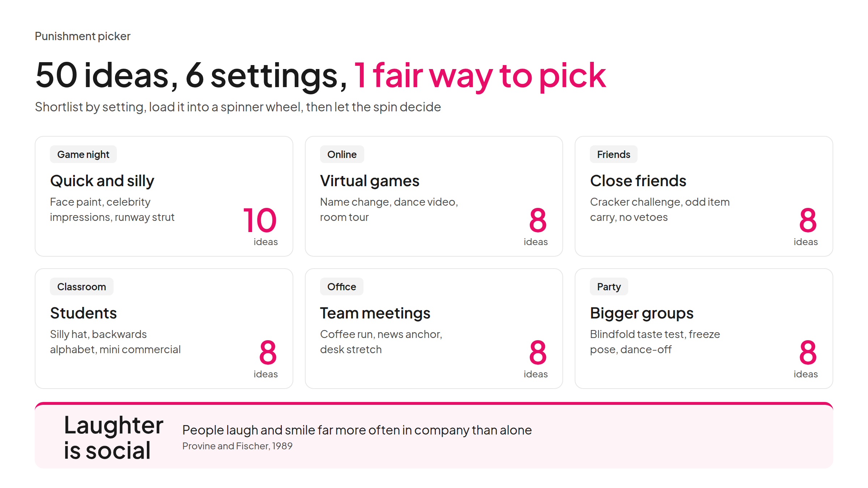Click the Coffee run, news anchor description
This screenshot has height=488, width=868.
click(x=381, y=342)
